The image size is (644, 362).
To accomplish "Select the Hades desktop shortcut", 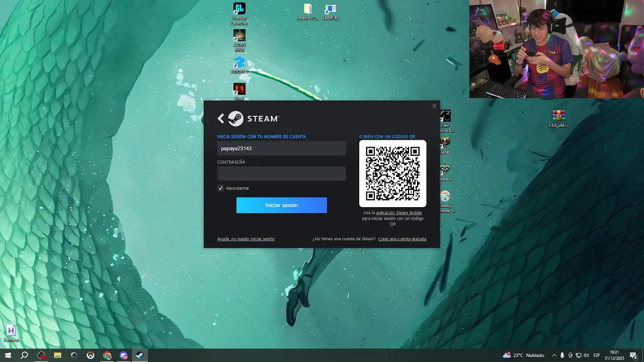I will point(445,145).
